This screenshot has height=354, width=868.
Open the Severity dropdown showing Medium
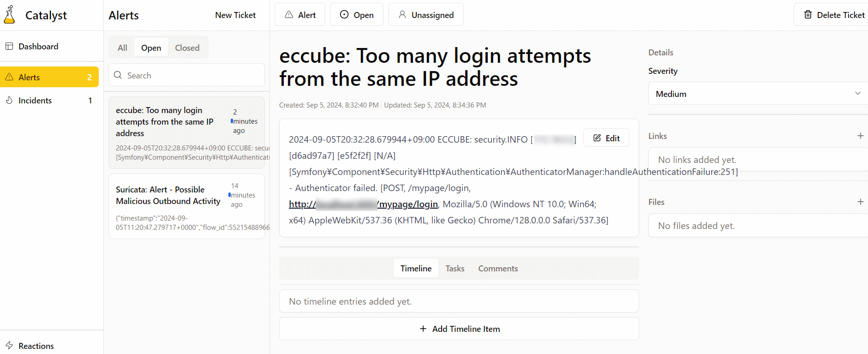tap(758, 94)
